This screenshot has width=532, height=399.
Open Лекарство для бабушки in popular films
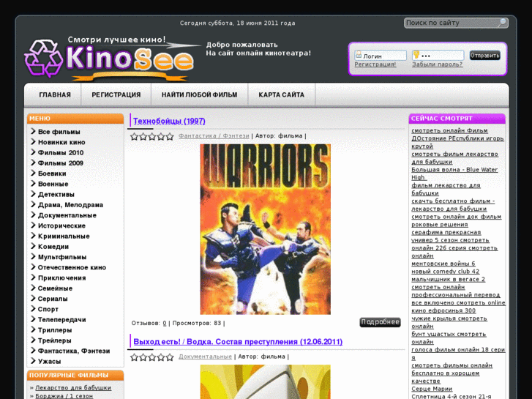click(x=73, y=388)
